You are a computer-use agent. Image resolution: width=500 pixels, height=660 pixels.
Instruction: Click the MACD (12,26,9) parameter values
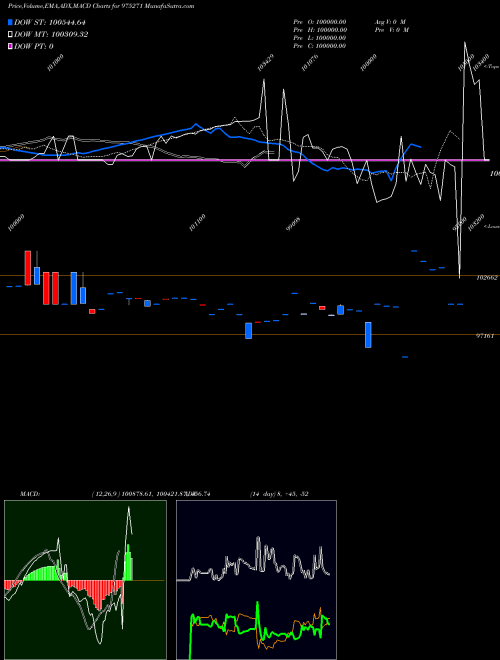(x=151, y=494)
